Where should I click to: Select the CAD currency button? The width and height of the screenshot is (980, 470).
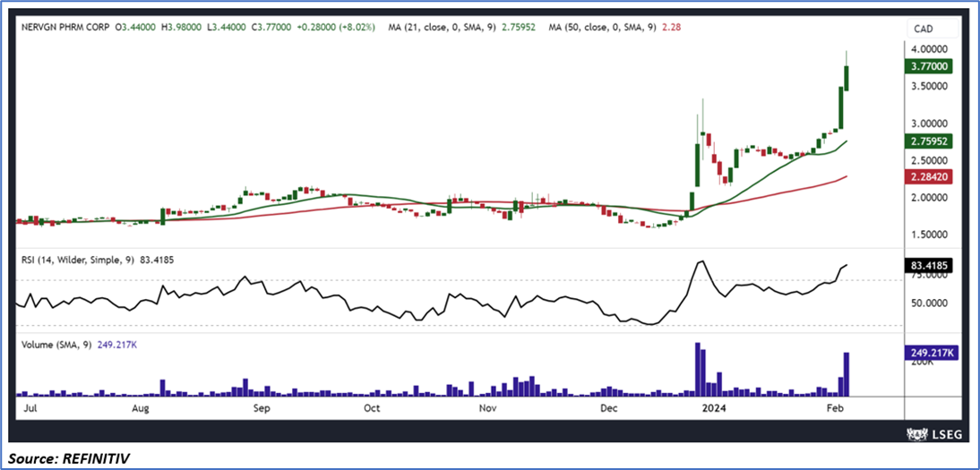click(x=933, y=28)
